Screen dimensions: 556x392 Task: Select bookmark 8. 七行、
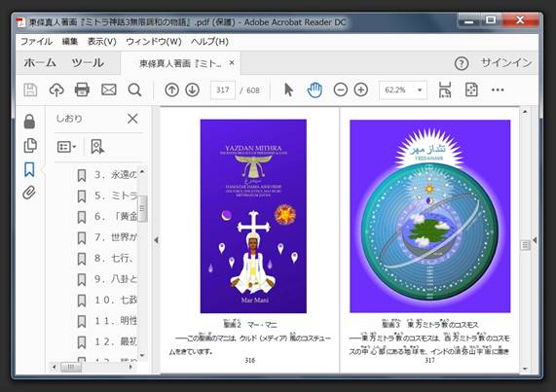coord(107,259)
